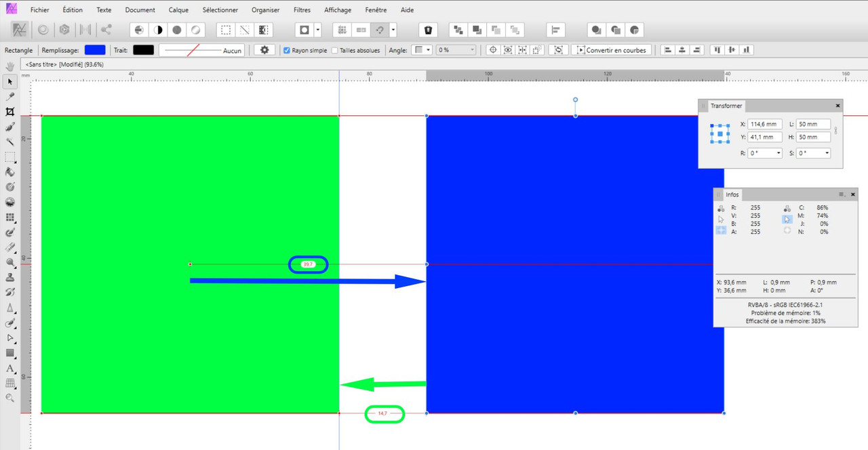868x450 pixels.
Task: Click the Align Bottom icon
Action: point(747,50)
